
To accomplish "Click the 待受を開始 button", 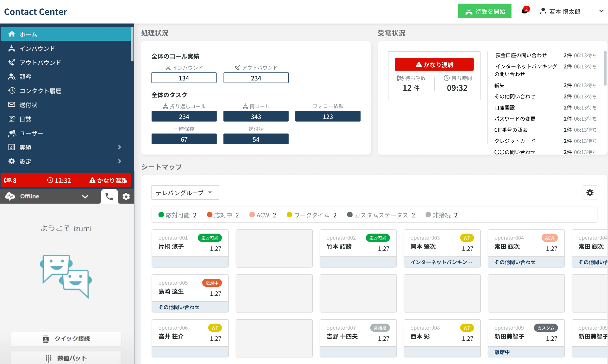I will click(x=485, y=11).
